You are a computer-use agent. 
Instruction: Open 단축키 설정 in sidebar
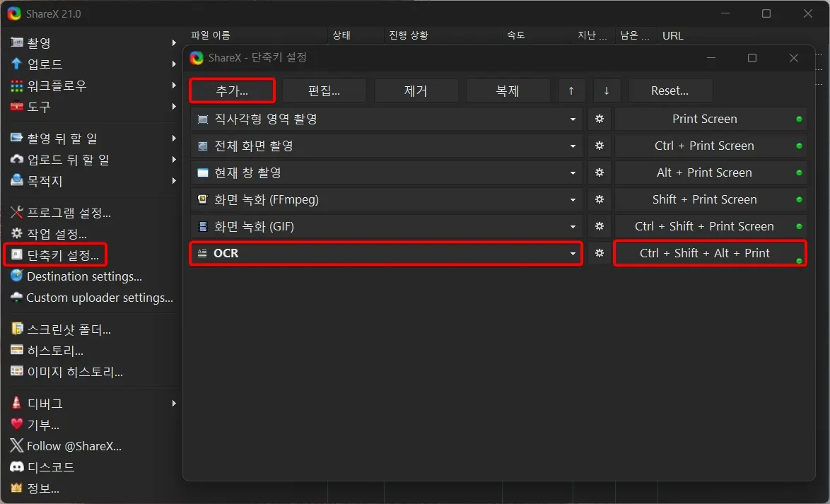coord(55,255)
